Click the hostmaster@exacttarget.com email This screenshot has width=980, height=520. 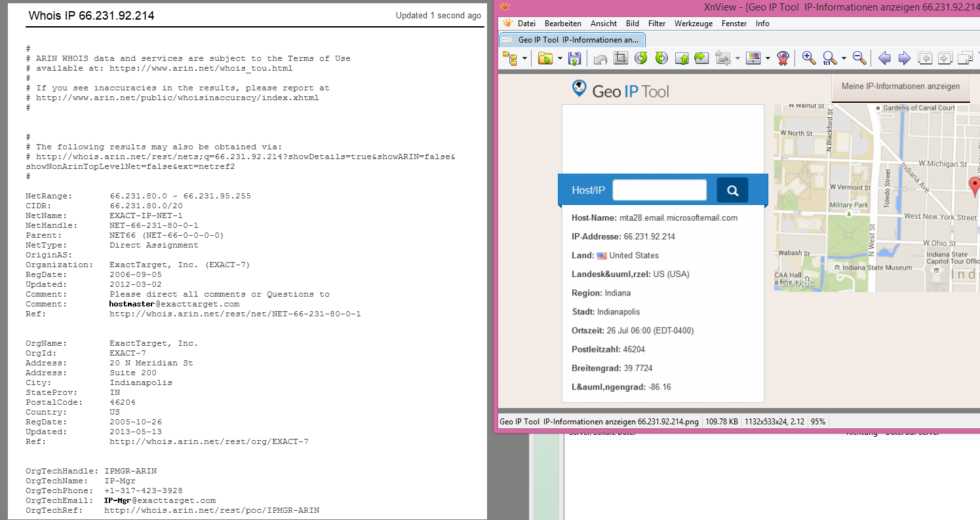(x=174, y=304)
